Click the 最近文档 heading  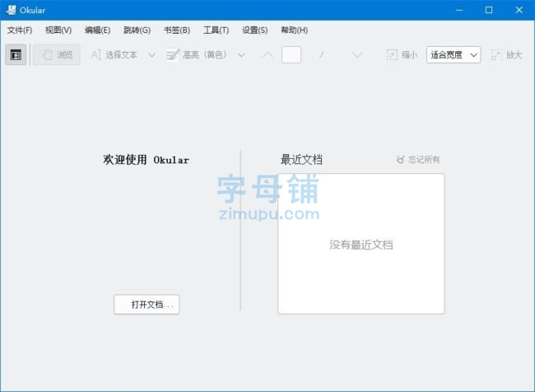pos(301,160)
